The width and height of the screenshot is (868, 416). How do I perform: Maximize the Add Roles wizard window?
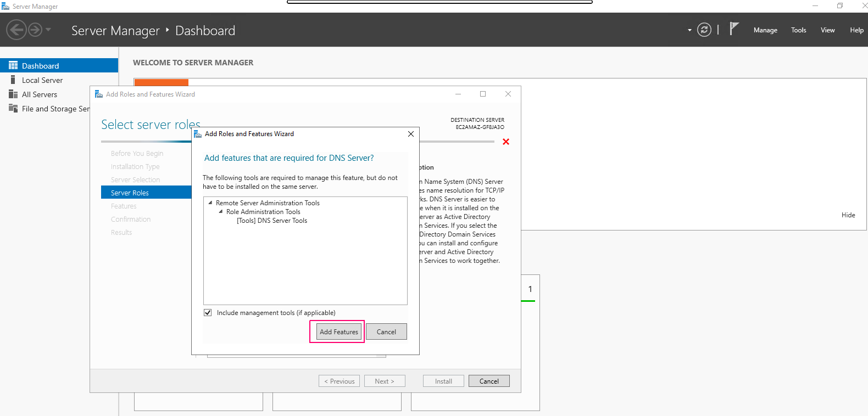click(483, 94)
